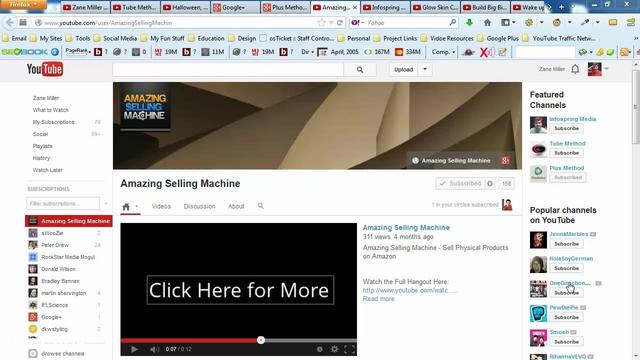The height and width of the screenshot is (360, 640).
Task: Open the Yahoo search engine dropdown
Action: [x=358, y=23]
